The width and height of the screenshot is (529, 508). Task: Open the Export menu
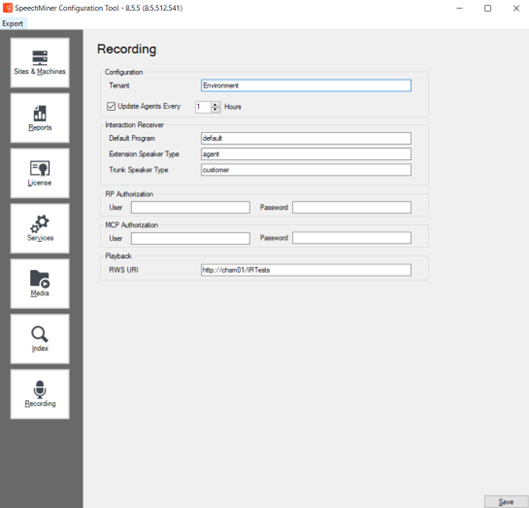click(x=13, y=24)
